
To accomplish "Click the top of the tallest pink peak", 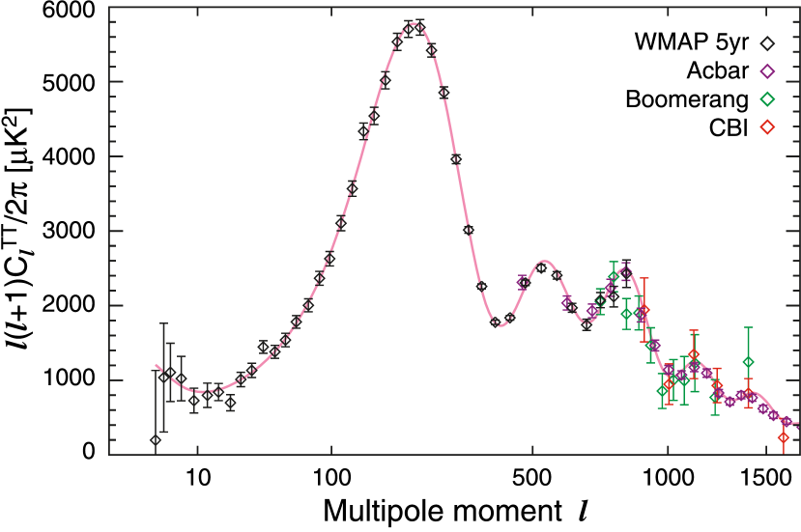I will (x=414, y=23).
